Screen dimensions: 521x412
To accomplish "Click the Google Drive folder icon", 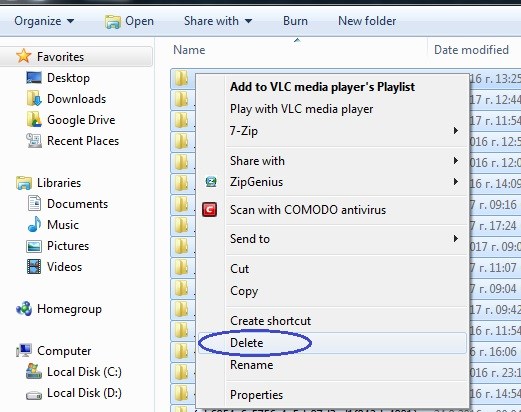I will pyautogui.click(x=34, y=120).
